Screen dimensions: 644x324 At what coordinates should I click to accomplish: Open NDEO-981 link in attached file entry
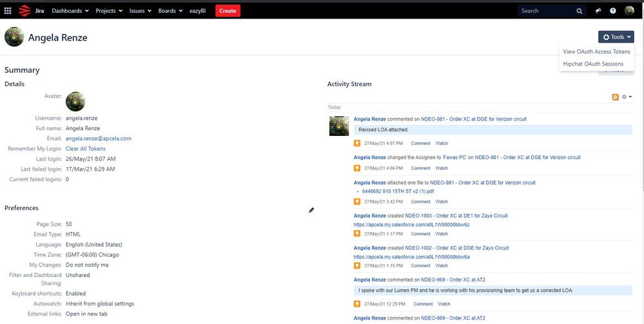(483, 183)
